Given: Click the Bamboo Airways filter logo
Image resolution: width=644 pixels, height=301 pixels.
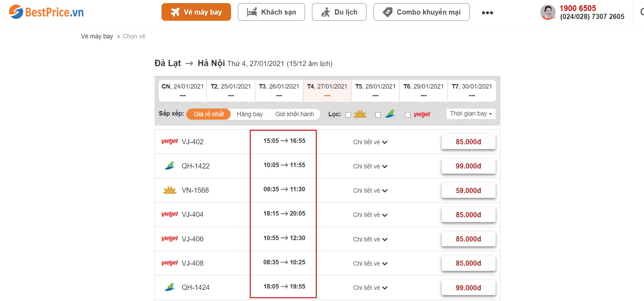Looking at the screenshot, I should 390,114.
